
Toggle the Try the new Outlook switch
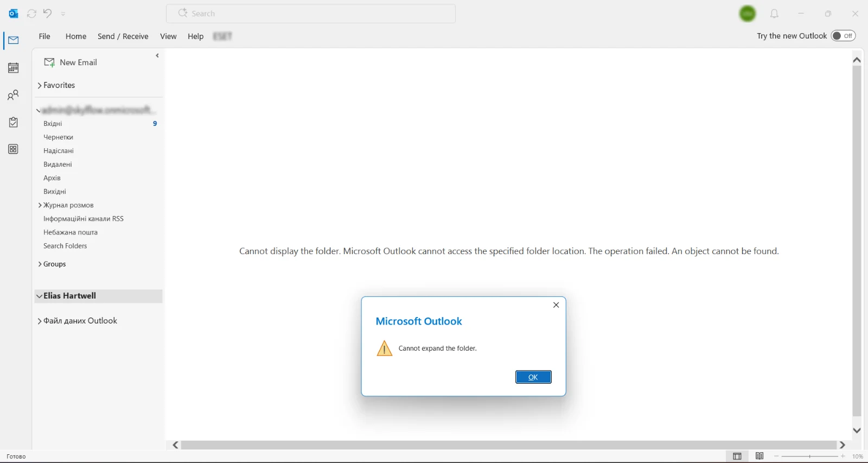844,36
